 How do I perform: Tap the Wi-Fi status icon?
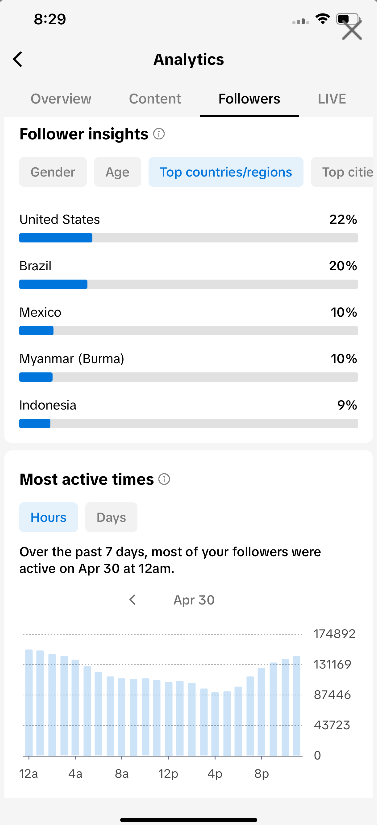click(x=322, y=19)
